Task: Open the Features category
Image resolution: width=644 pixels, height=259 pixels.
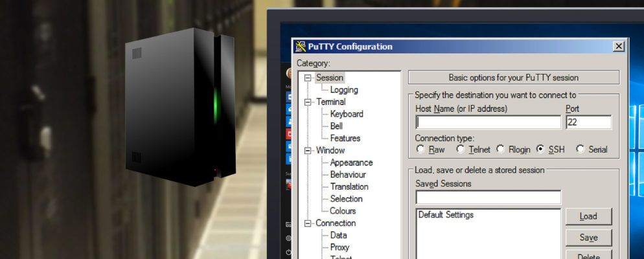Action: point(345,139)
